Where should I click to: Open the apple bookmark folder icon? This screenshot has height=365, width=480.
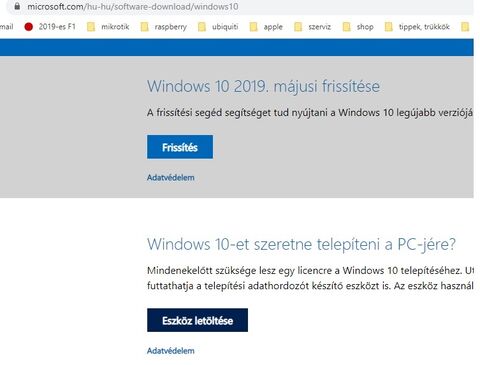point(253,27)
